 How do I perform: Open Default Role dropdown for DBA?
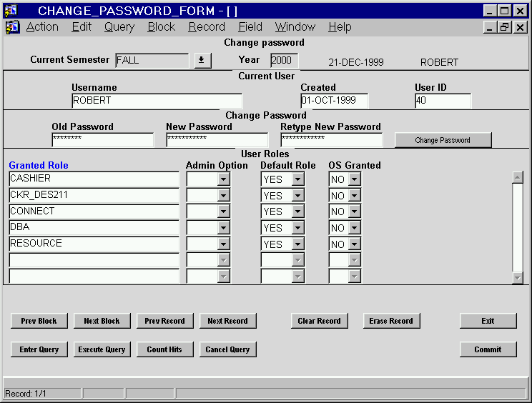coord(298,228)
